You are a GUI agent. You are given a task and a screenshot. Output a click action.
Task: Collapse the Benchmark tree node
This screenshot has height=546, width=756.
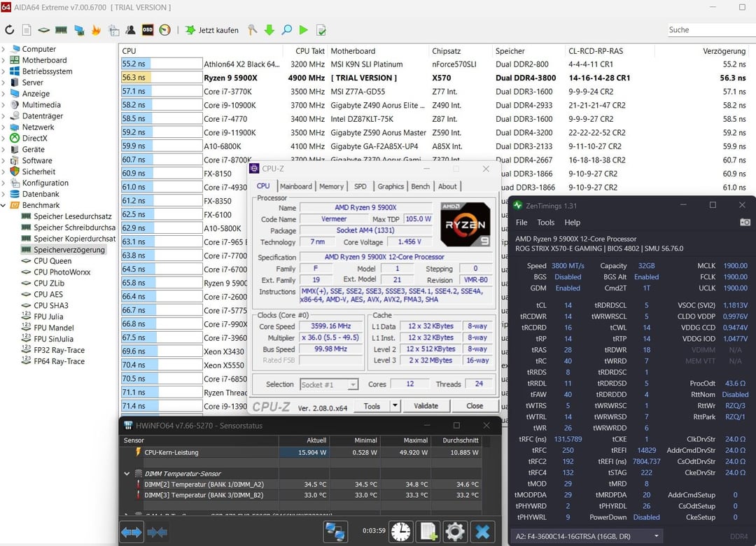coord(3,205)
